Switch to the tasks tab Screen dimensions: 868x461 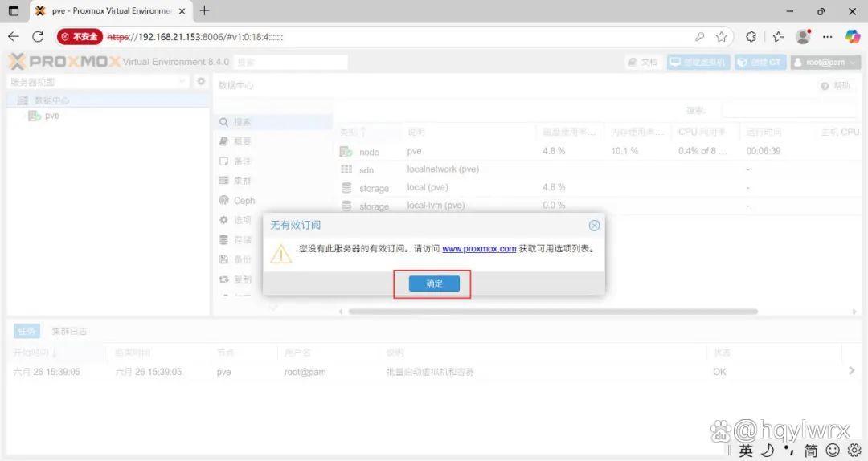(26, 331)
